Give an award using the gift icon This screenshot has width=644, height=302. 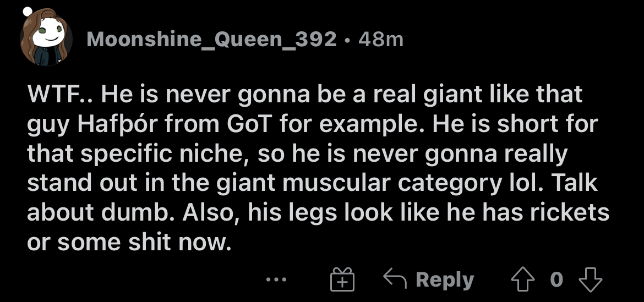point(342,279)
